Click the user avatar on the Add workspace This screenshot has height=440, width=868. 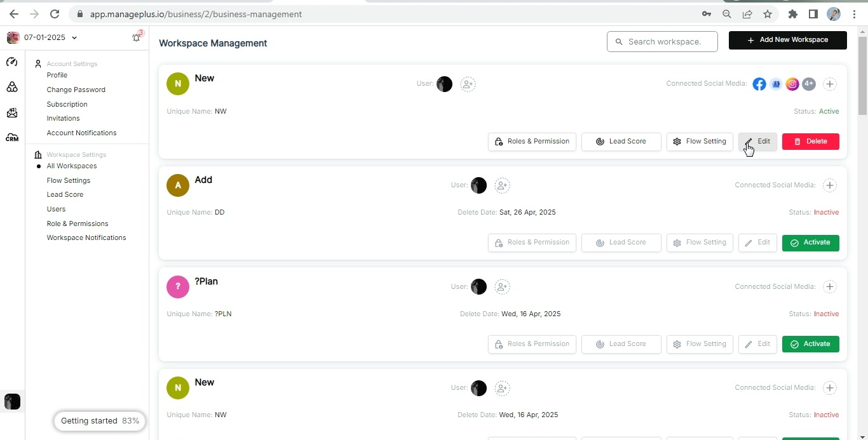(x=478, y=185)
